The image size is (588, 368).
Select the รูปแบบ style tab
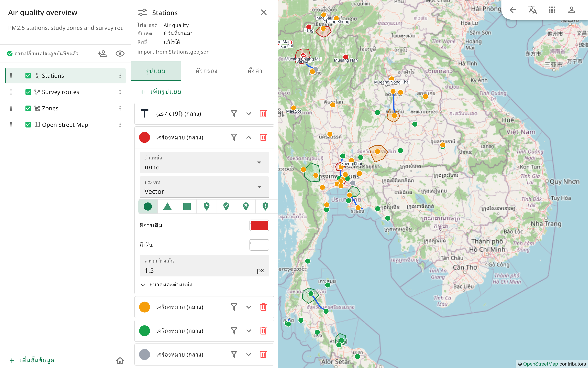click(156, 71)
